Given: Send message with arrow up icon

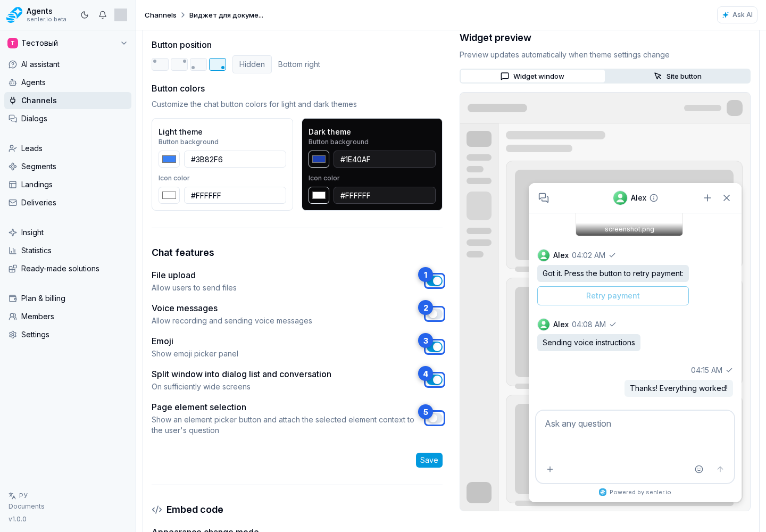Looking at the screenshot, I should coord(720,469).
